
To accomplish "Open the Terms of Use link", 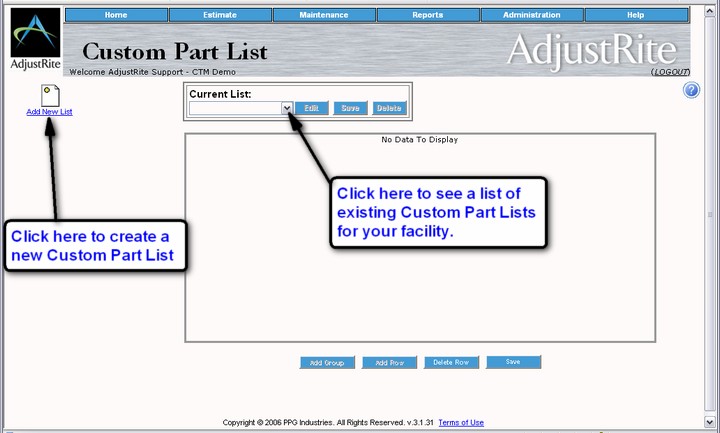I will pyautogui.click(x=461, y=422).
